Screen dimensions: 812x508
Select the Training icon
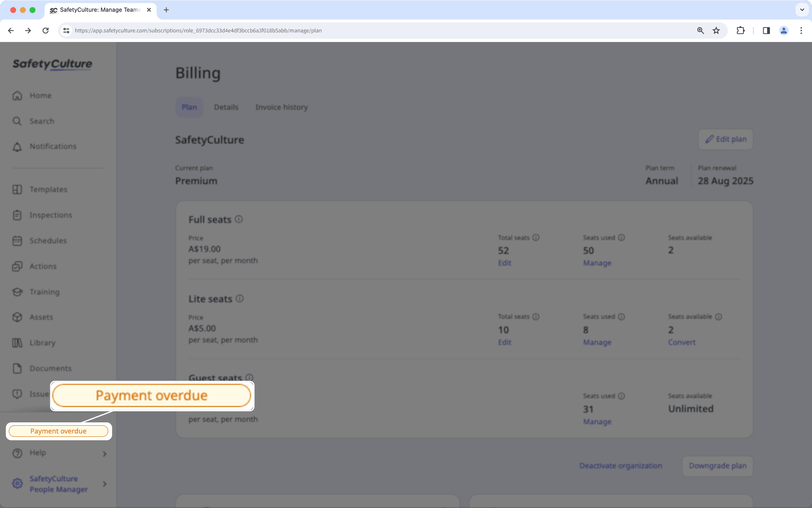tap(17, 292)
